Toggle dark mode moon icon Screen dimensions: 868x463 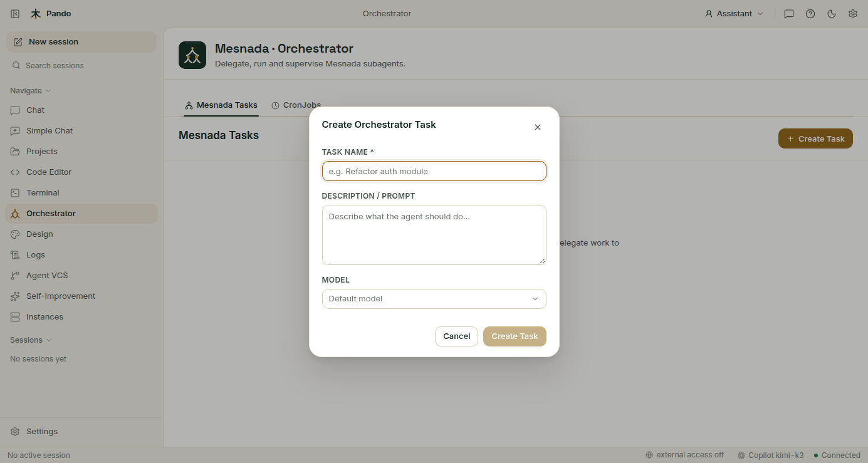tap(832, 14)
